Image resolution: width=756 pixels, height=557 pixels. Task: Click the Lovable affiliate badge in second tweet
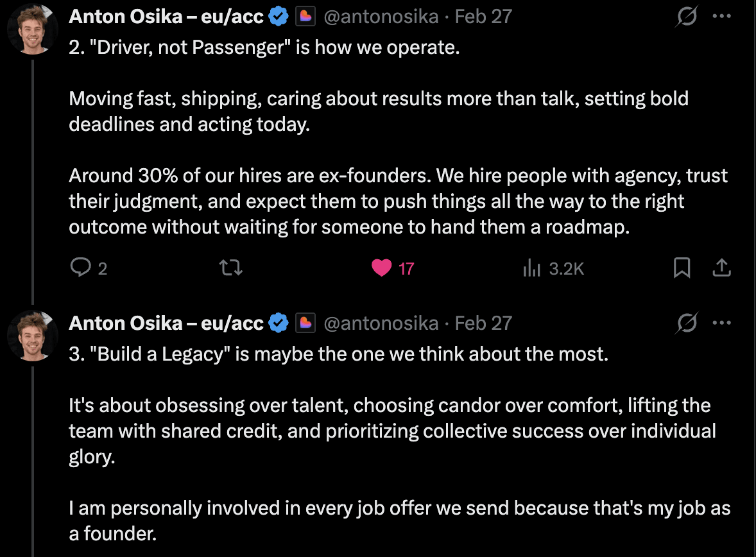[x=305, y=323]
